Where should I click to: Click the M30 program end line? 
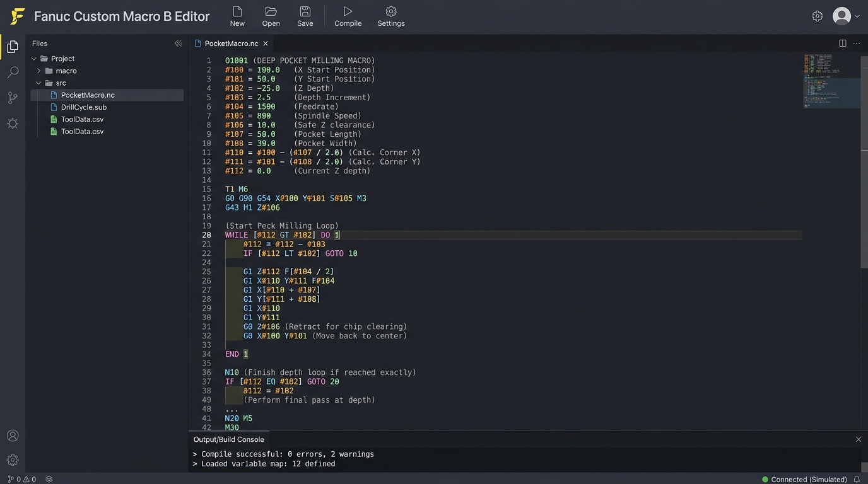pos(232,428)
